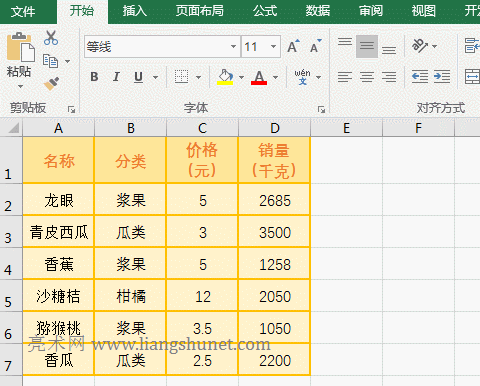The height and width of the screenshot is (386, 480).
Task: Switch to the 开始 Home tab
Action: point(82,11)
